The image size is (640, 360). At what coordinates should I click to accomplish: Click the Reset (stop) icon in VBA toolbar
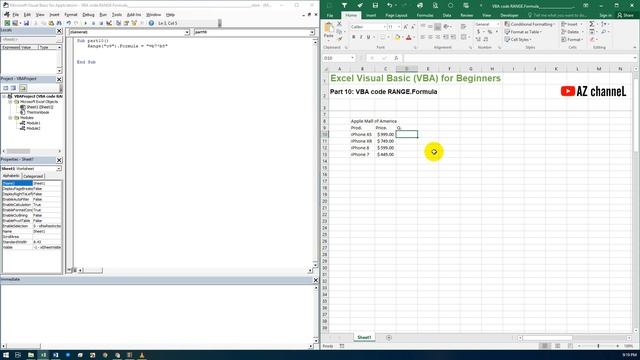click(101, 23)
